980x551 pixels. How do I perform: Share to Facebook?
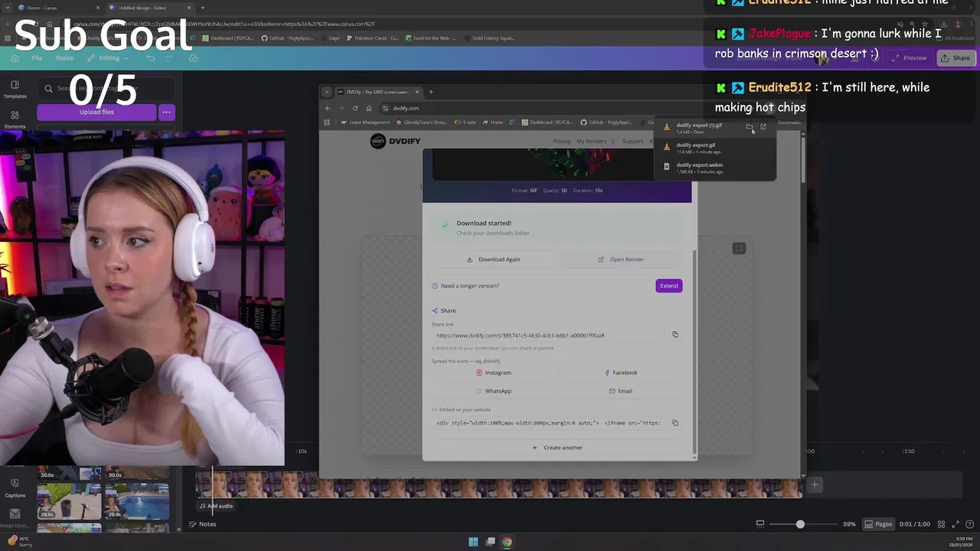[x=621, y=373]
